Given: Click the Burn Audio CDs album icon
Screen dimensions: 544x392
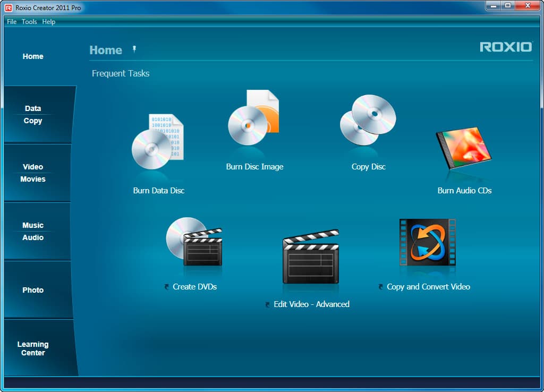Looking at the screenshot, I should click(463, 148).
